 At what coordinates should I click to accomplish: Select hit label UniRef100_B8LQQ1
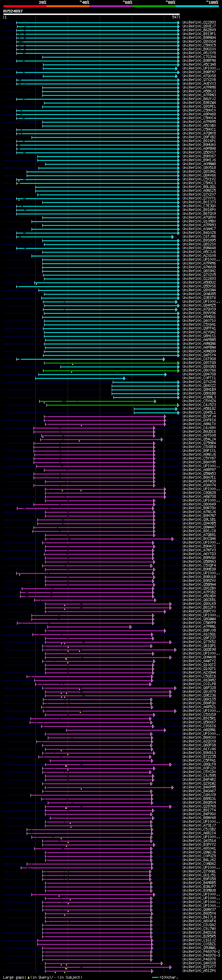coord(199,187)
